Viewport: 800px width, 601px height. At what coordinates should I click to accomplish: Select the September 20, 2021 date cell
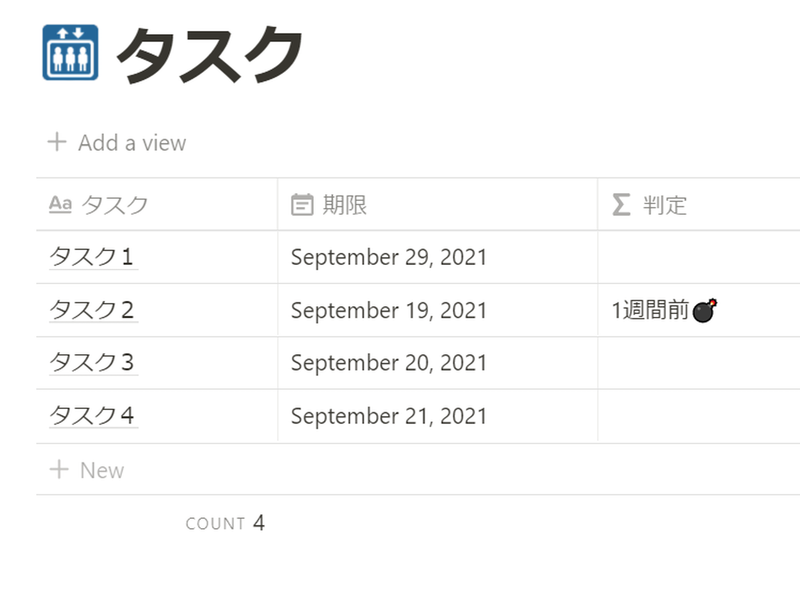[x=389, y=363]
